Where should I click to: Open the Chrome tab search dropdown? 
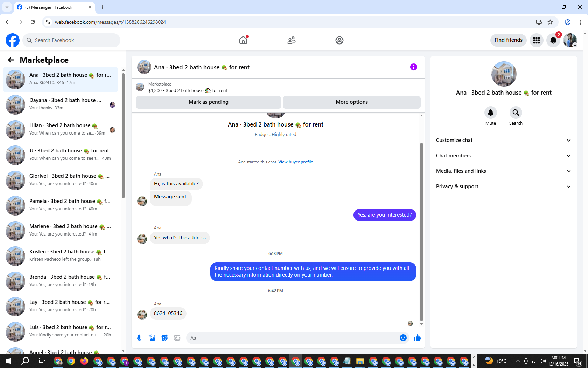click(7, 7)
